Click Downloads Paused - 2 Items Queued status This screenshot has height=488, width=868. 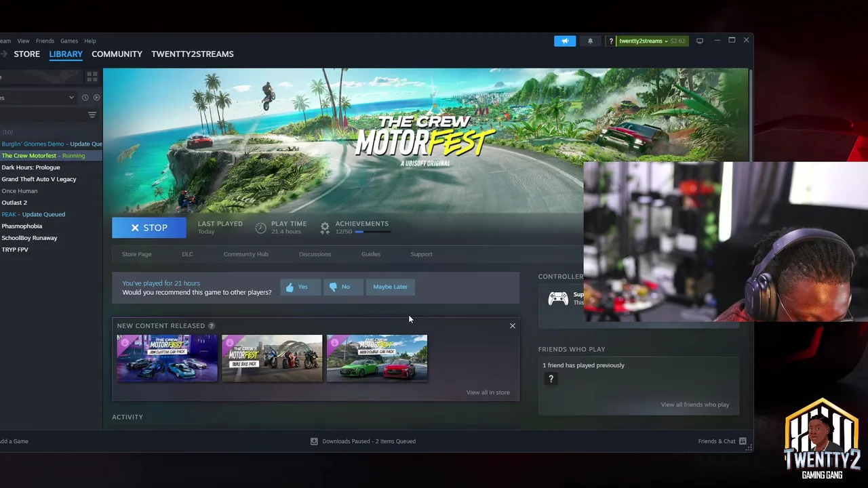click(x=369, y=441)
